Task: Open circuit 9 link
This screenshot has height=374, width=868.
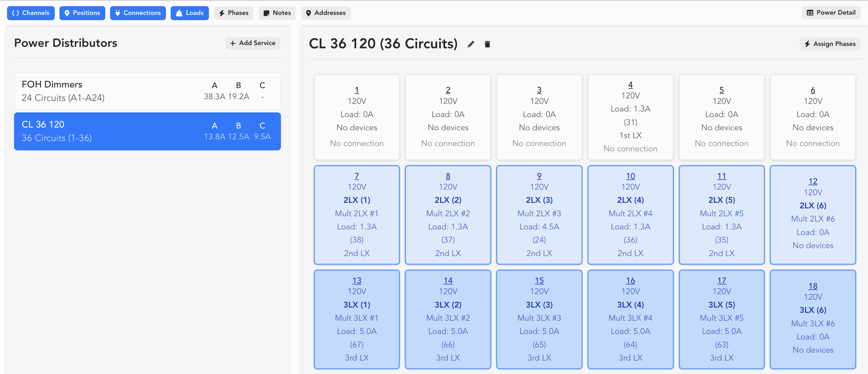Action: (539, 176)
